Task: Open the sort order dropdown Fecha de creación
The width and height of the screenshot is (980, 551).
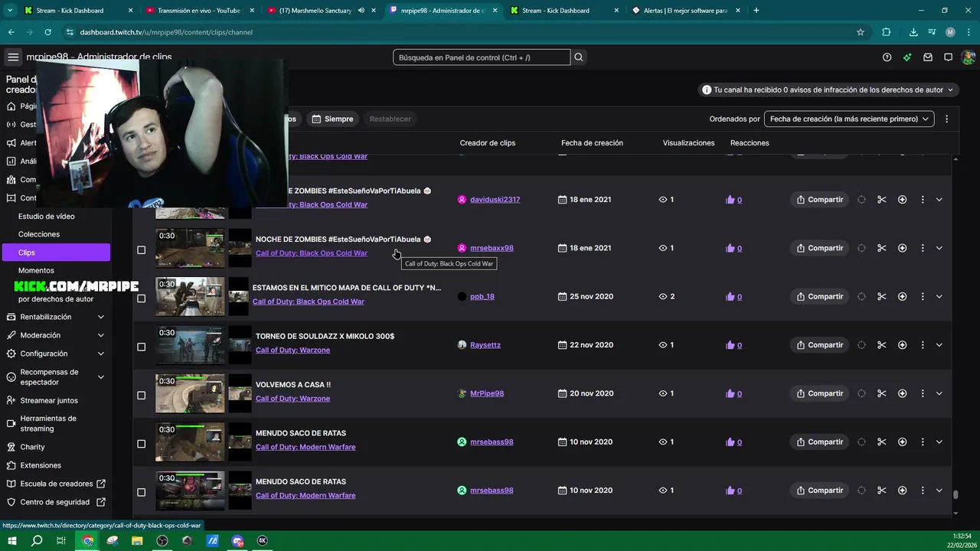Action: 849,119
